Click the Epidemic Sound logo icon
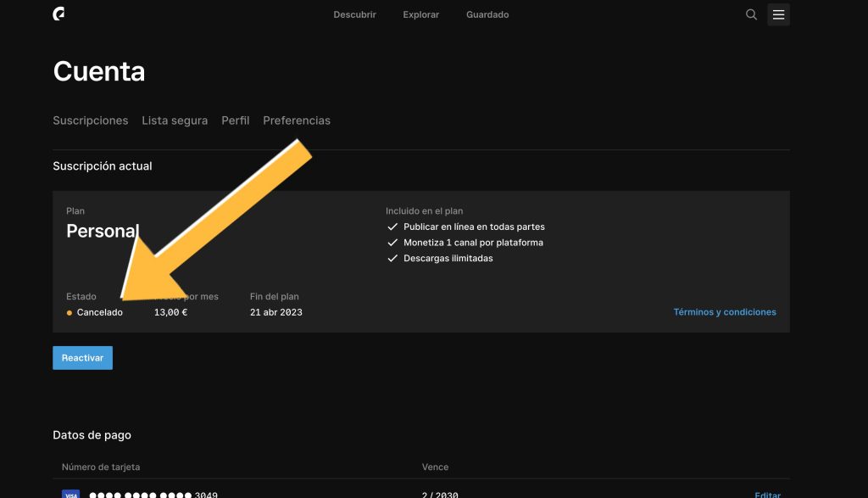Image resolution: width=868 pixels, height=498 pixels. click(58, 14)
